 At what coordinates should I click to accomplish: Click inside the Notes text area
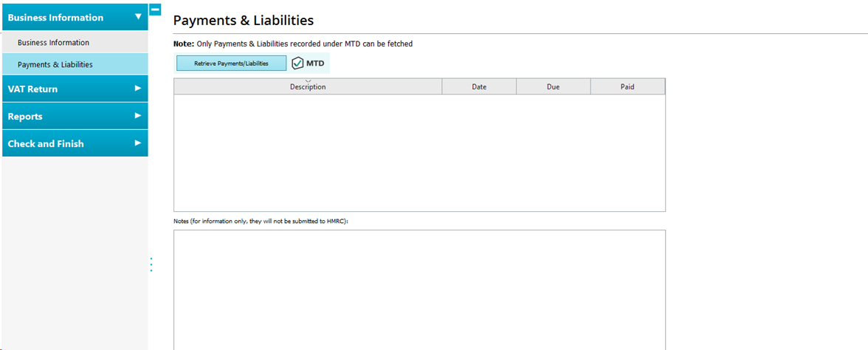pos(419,289)
